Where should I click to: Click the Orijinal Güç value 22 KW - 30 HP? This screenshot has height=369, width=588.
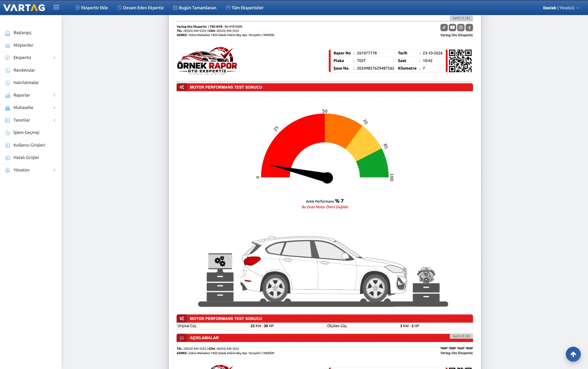[x=262, y=326]
